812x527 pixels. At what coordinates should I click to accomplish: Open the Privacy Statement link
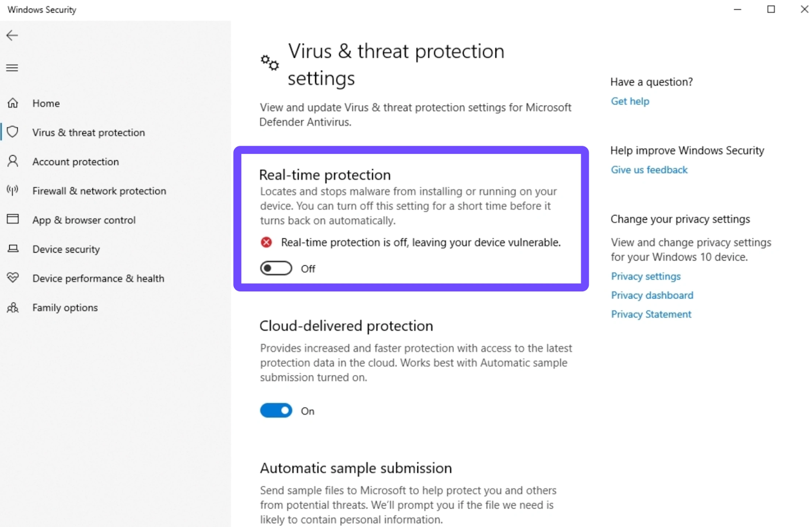pos(651,314)
